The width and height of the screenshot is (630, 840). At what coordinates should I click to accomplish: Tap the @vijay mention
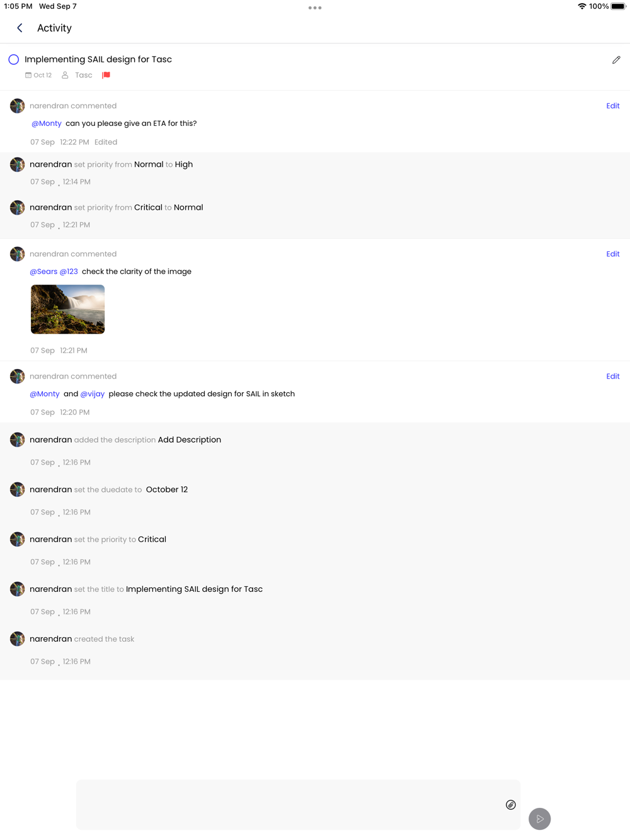[93, 394]
